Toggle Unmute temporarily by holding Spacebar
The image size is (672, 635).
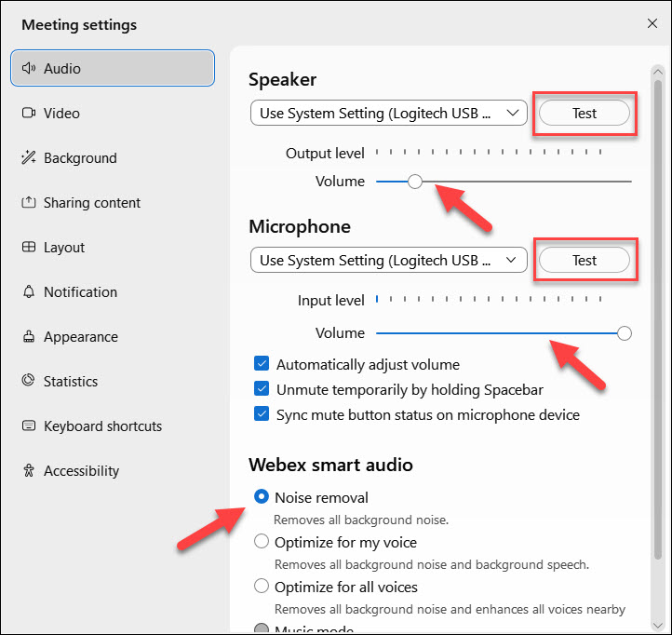pyautogui.click(x=262, y=390)
